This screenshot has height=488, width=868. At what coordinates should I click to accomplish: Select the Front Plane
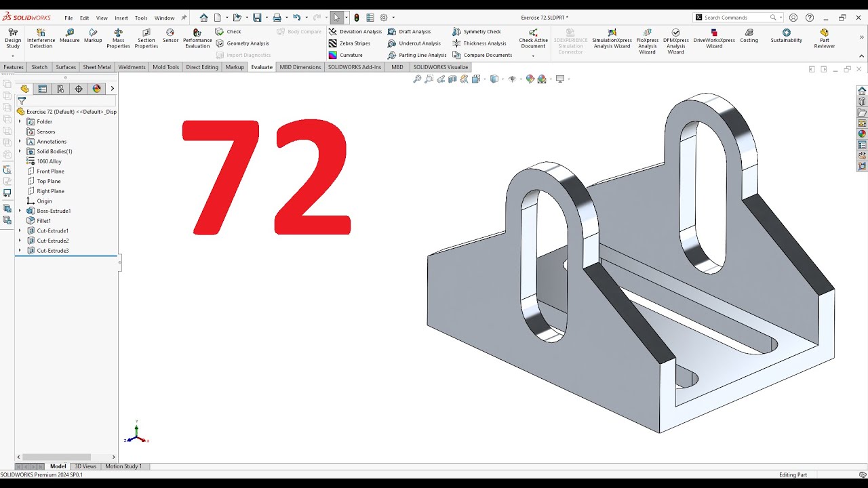50,171
